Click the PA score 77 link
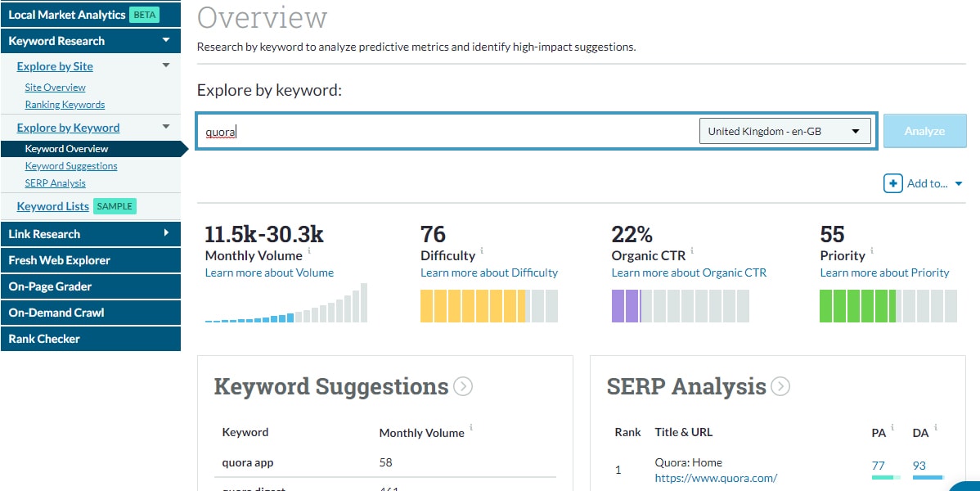980x491 pixels. (877, 463)
